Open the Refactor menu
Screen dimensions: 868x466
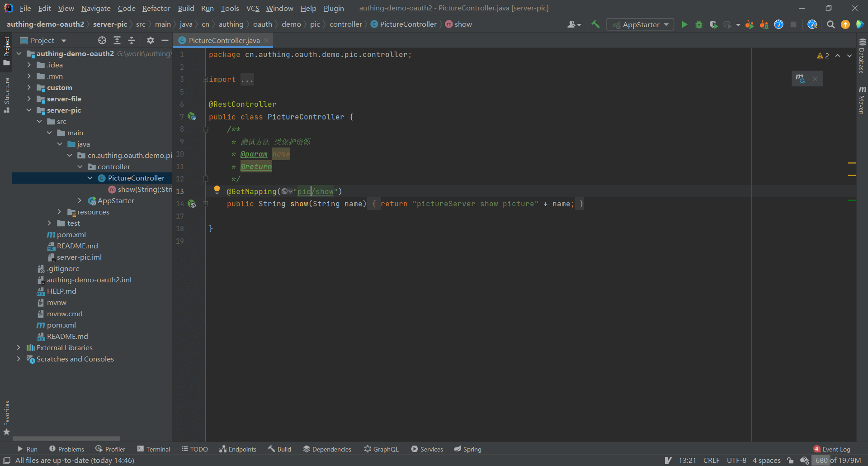pyautogui.click(x=156, y=8)
